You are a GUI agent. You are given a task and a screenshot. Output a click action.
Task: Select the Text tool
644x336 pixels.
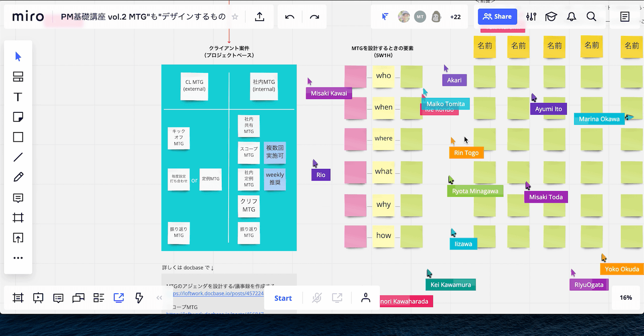click(18, 97)
